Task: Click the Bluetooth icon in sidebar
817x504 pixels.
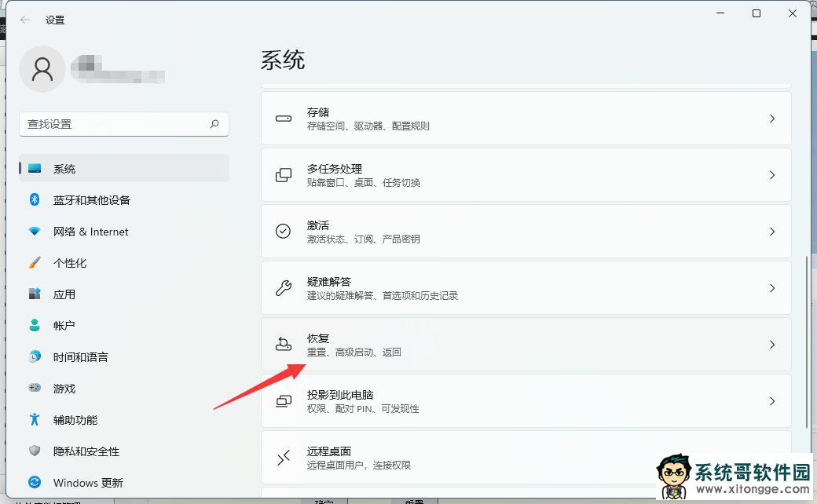Action: point(35,199)
